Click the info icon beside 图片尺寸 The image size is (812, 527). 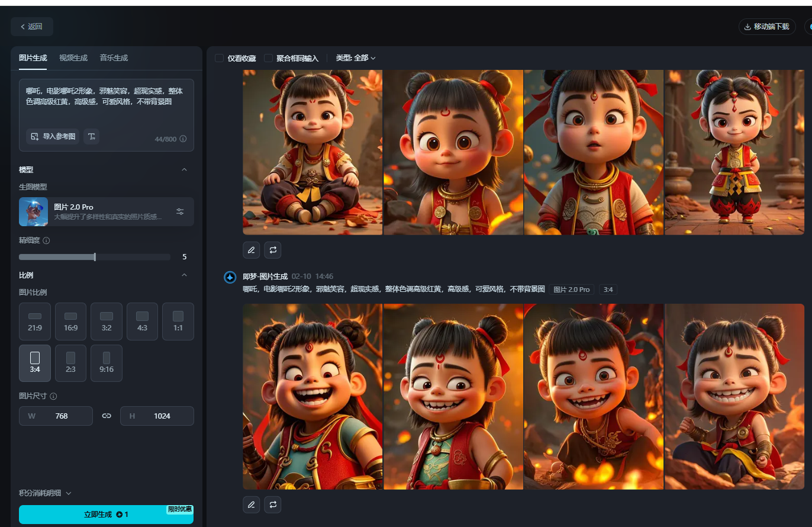pos(53,396)
